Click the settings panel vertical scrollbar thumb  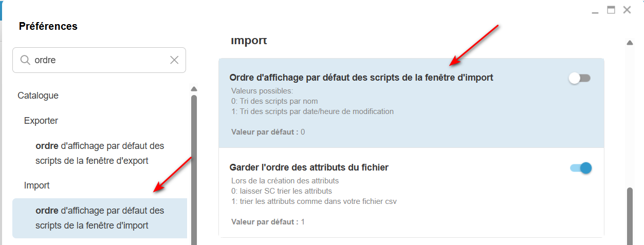[x=630, y=216]
